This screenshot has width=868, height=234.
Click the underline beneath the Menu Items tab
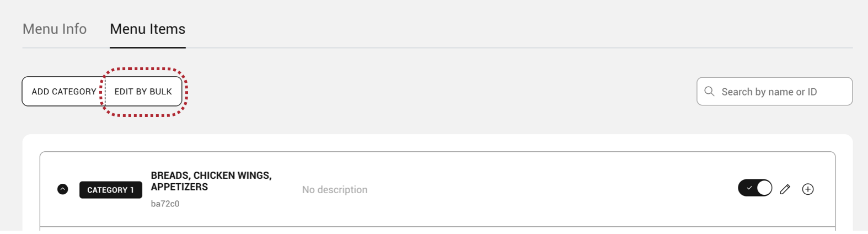(x=147, y=47)
